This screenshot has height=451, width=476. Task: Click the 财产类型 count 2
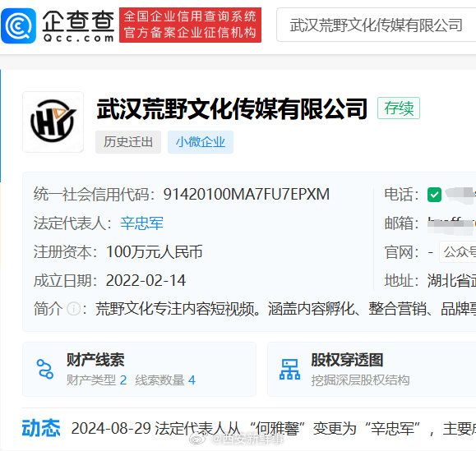coord(123,380)
